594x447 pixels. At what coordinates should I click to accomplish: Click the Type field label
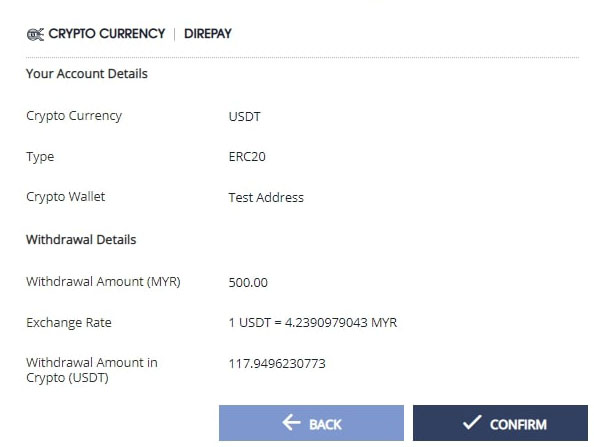(x=40, y=157)
